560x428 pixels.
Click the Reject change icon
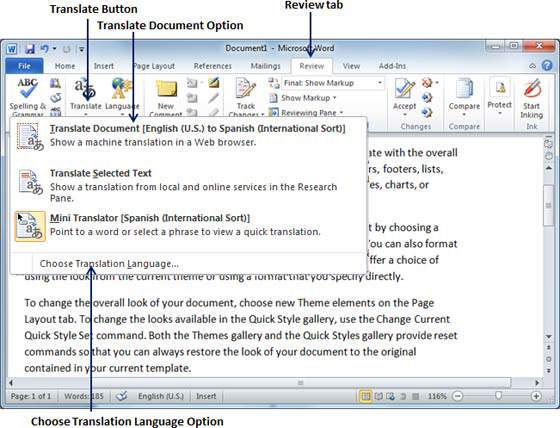pos(427,83)
